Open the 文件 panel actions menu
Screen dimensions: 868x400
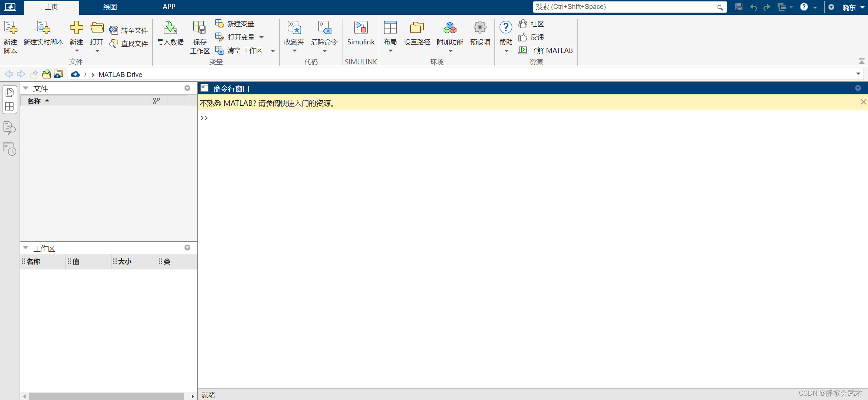187,88
